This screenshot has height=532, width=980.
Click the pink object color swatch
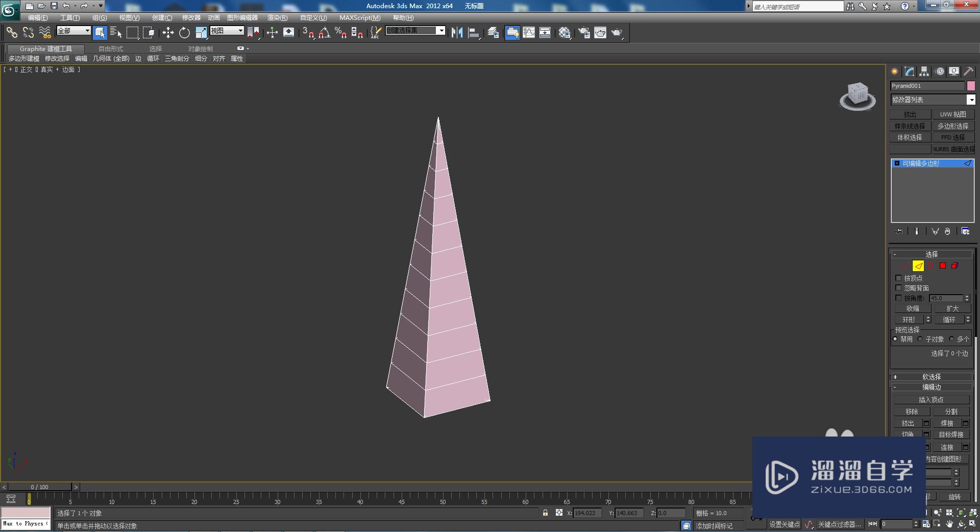click(x=971, y=86)
